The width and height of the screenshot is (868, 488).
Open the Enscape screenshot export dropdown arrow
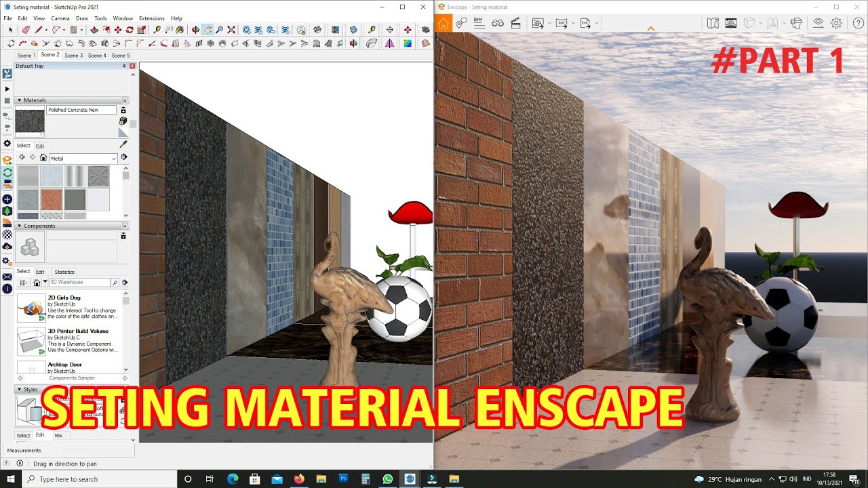click(549, 23)
